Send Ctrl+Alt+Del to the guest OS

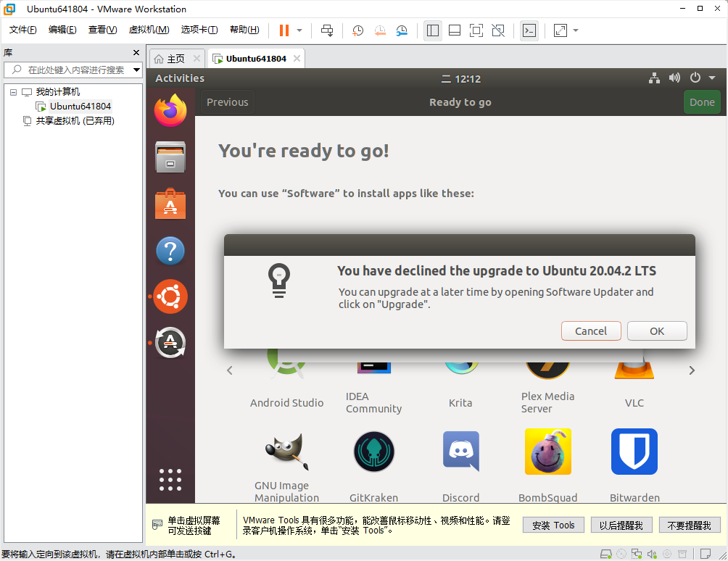click(328, 30)
